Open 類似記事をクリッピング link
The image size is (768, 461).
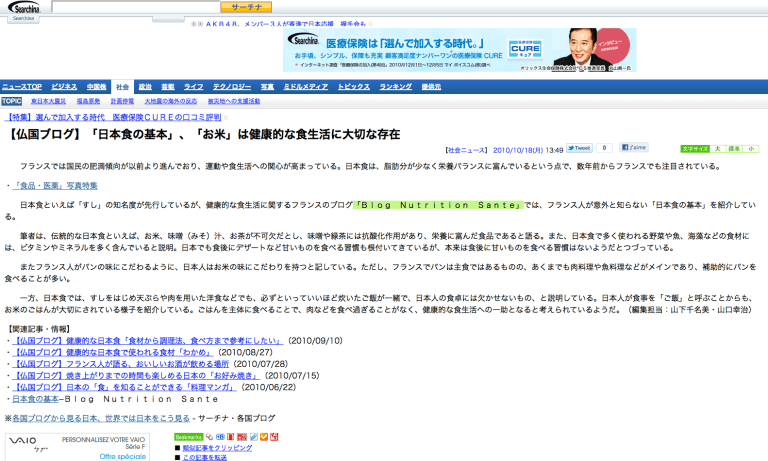(x=217, y=448)
